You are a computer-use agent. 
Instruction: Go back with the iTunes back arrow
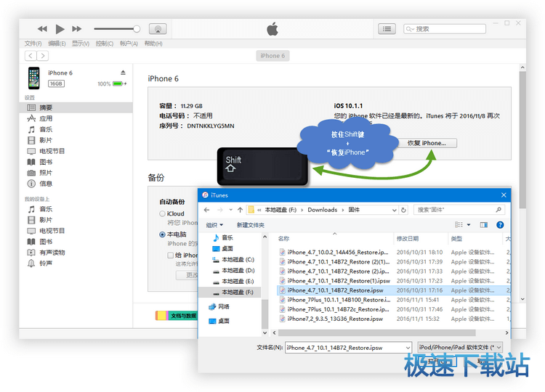pos(31,56)
